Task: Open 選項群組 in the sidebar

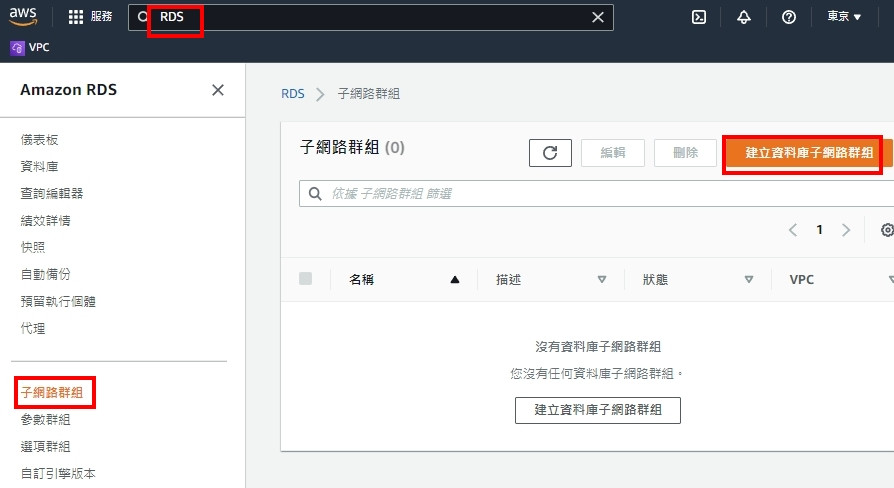Action: [x=46, y=446]
